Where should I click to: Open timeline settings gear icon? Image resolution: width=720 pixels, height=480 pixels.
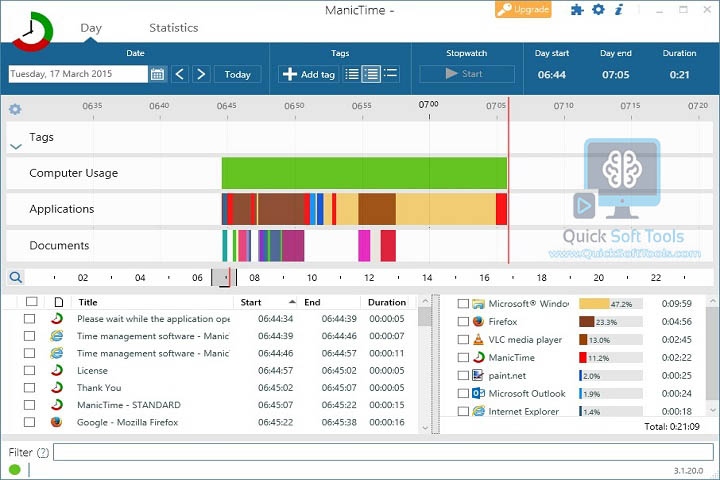coord(15,109)
